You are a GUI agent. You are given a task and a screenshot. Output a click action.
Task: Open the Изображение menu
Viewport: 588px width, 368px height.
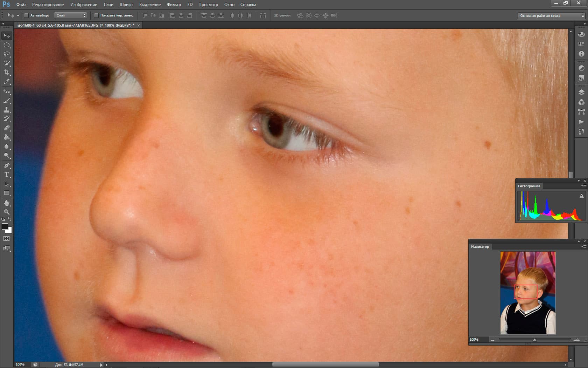point(84,5)
